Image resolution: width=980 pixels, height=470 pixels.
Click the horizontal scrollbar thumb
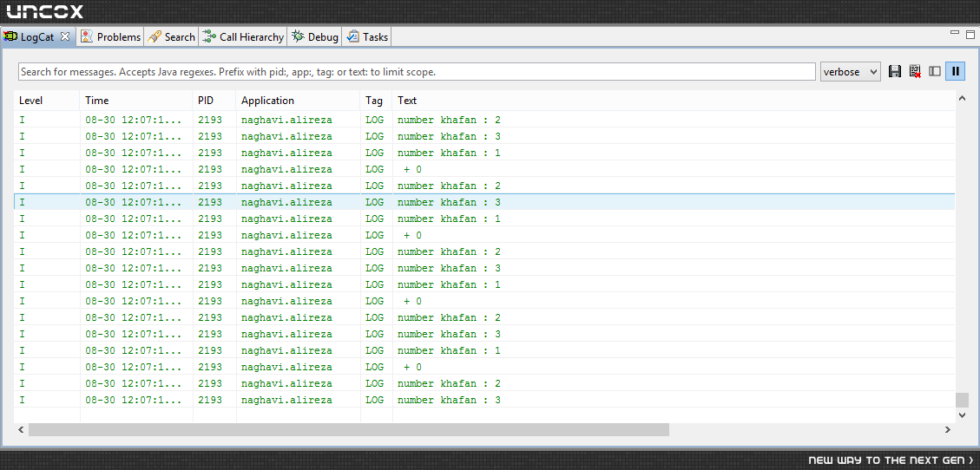pyautogui.click(x=349, y=429)
